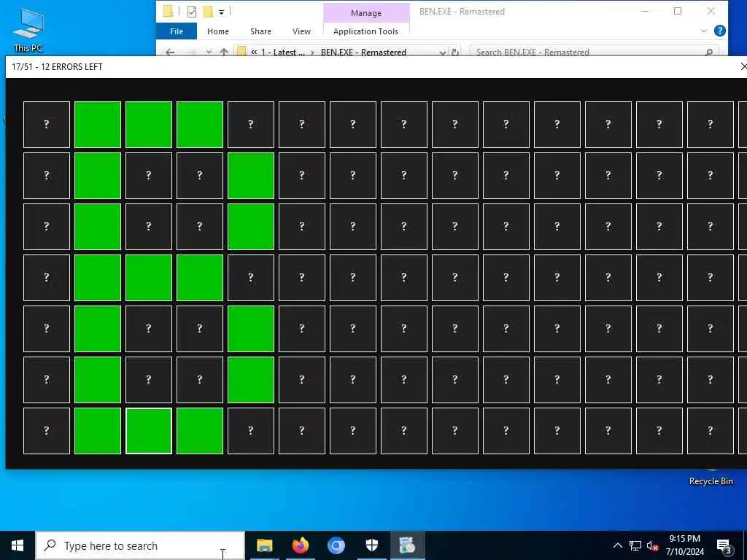Show hidden system tray icons

[617, 545]
